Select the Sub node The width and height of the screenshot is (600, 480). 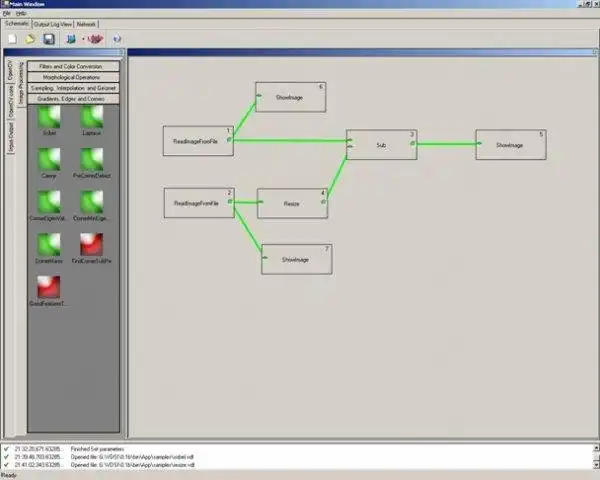(x=382, y=145)
